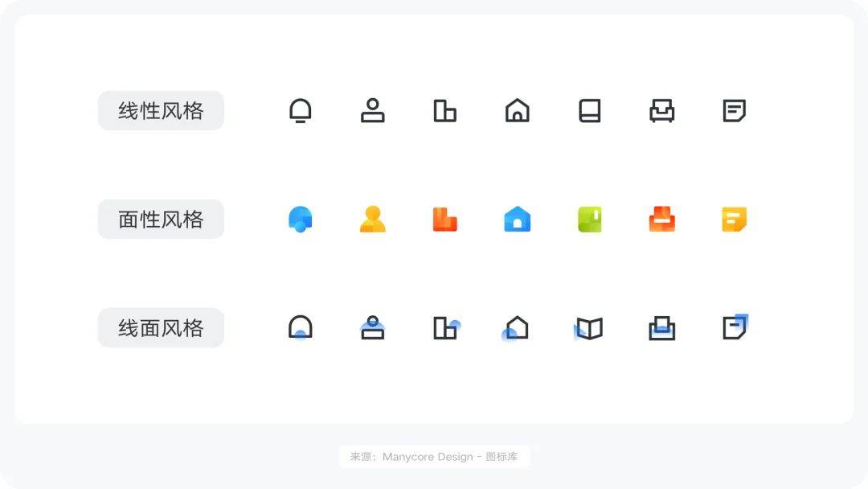Click the outlined sofa icon
This screenshot has height=489, width=868.
[661, 111]
